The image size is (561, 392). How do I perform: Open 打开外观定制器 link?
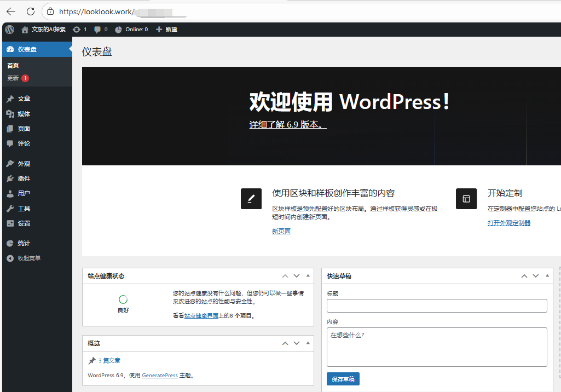[509, 222]
